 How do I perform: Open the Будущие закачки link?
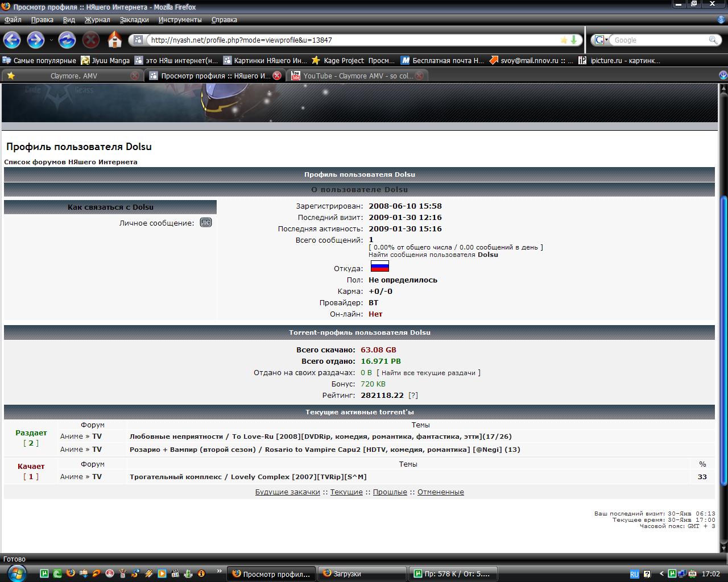[x=287, y=492]
